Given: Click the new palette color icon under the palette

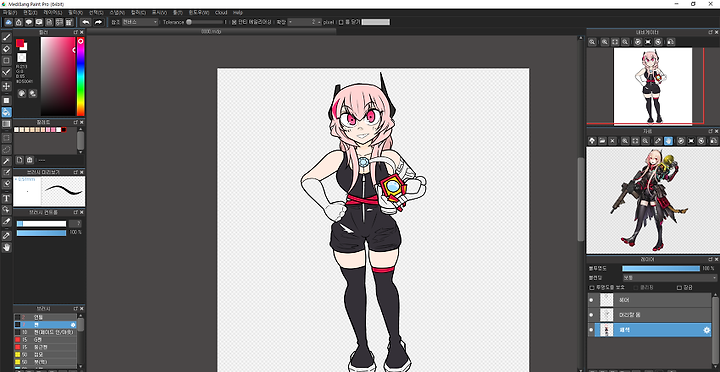Looking at the screenshot, I should pyautogui.click(x=20, y=160).
